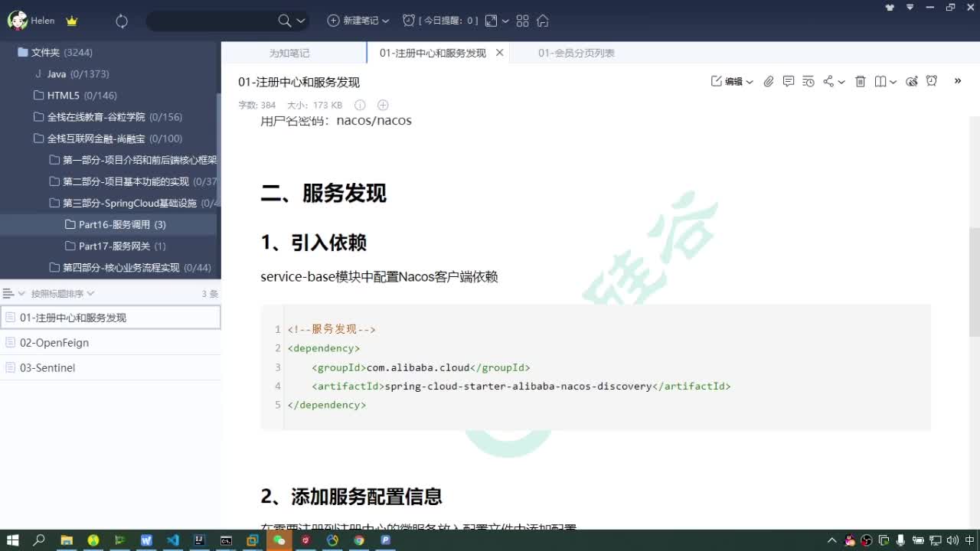This screenshot has height=551, width=980.
Task: Expand the share dropdown arrow
Action: pyautogui.click(x=841, y=82)
